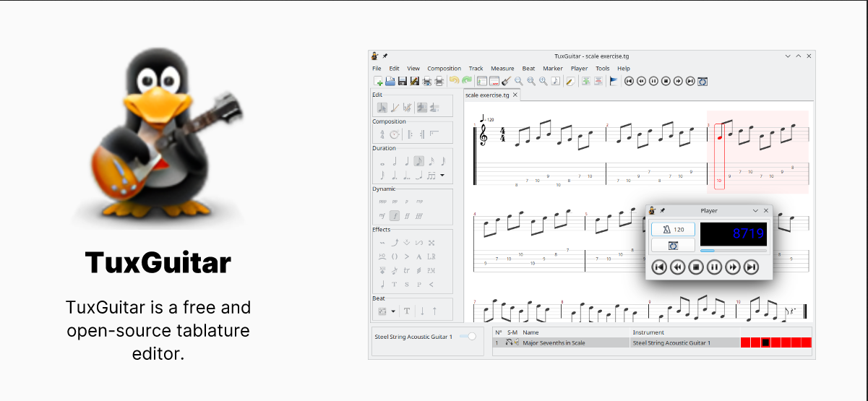
Task: Apply the dead note X effect
Action: (431, 243)
